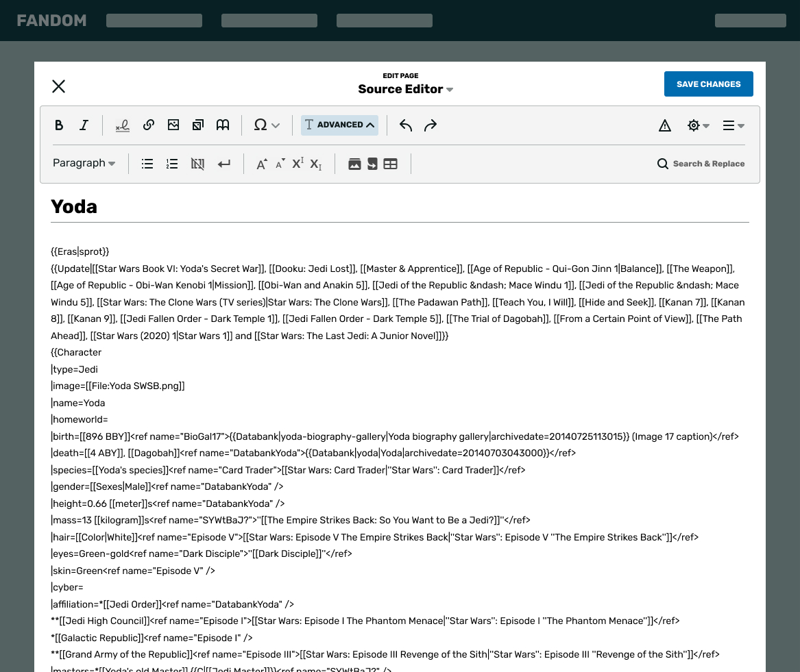Switch editor via Source Editor dropdown
The image size is (800, 672).
(x=406, y=89)
